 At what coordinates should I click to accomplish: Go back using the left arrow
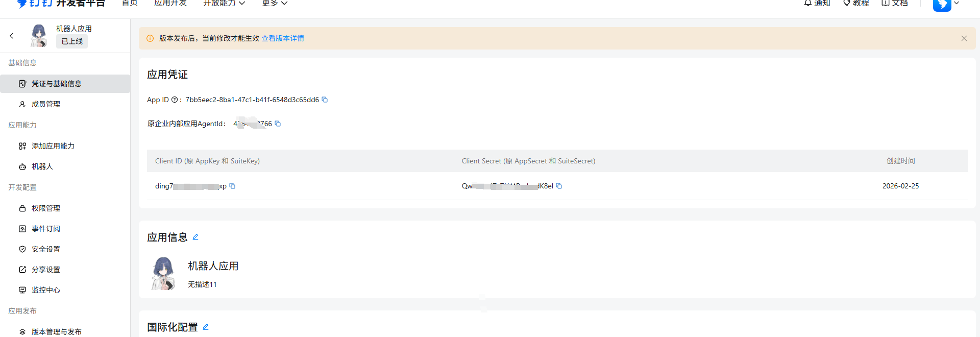12,36
